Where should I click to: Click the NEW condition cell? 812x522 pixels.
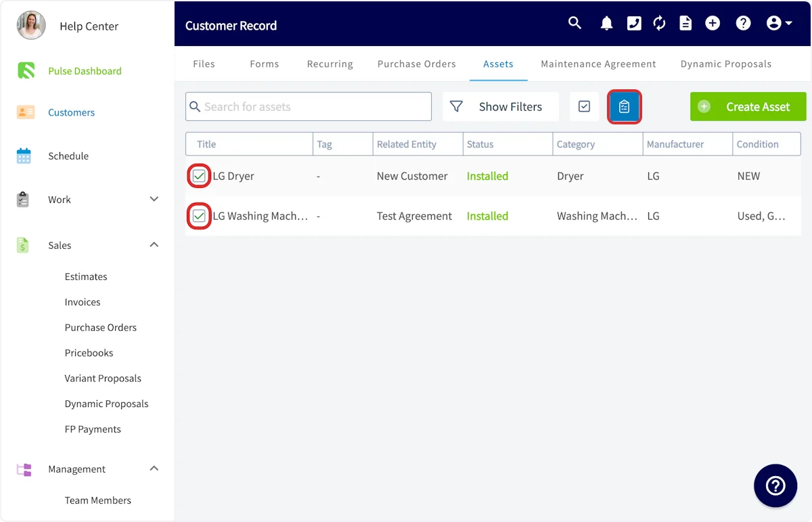tap(748, 176)
